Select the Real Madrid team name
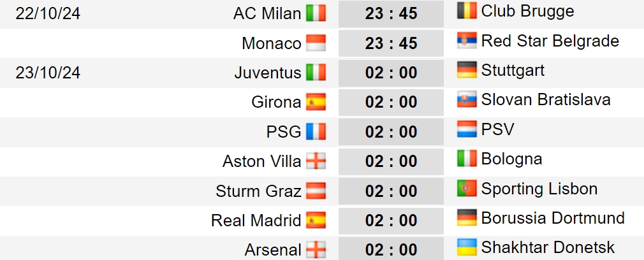Viewport: 644px width, 260px height. [x=256, y=220]
